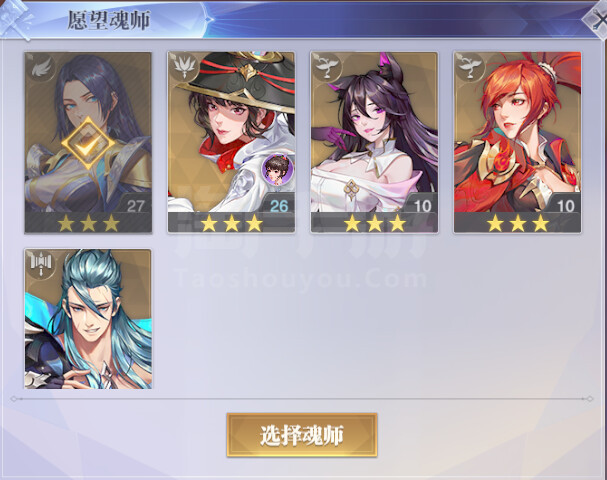Viewport: 607px width, 480px height.
Task: Click the class icon on red-haired girl card
Action: coord(470,67)
